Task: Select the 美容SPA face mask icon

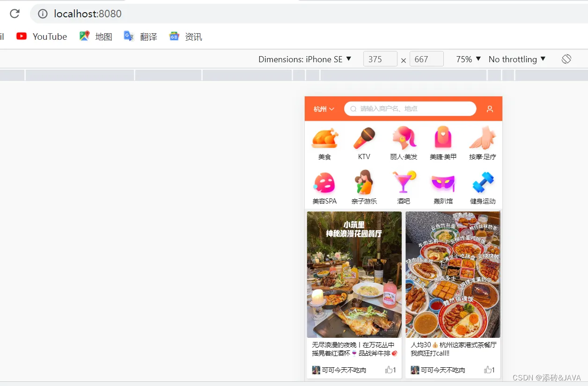Action: [x=324, y=182]
